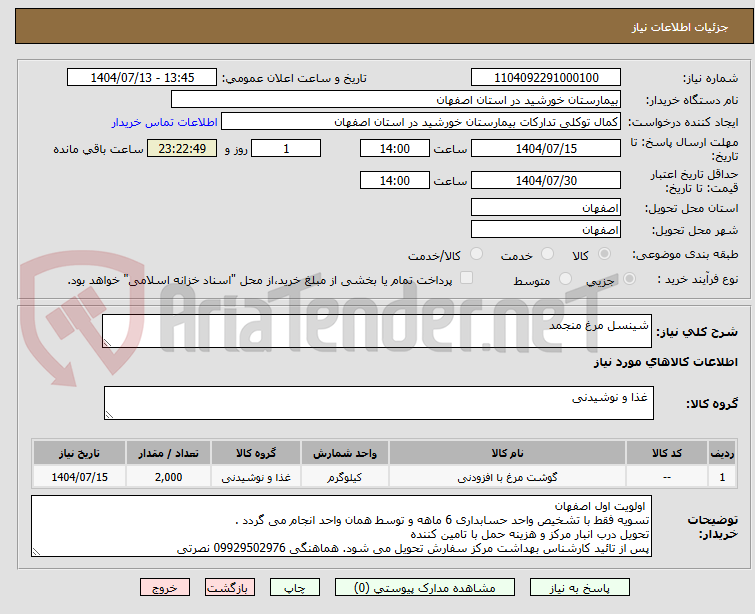Click the نام دستگاه خریدار field

pyautogui.click(x=396, y=100)
